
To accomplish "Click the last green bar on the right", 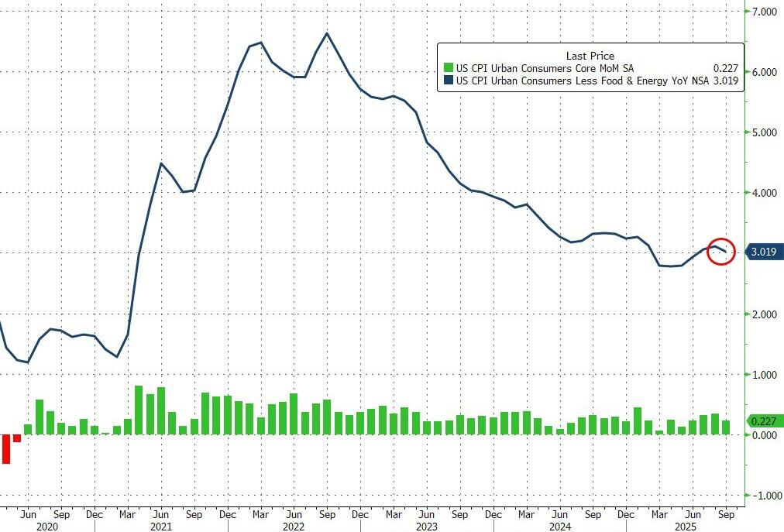I will [726, 427].
